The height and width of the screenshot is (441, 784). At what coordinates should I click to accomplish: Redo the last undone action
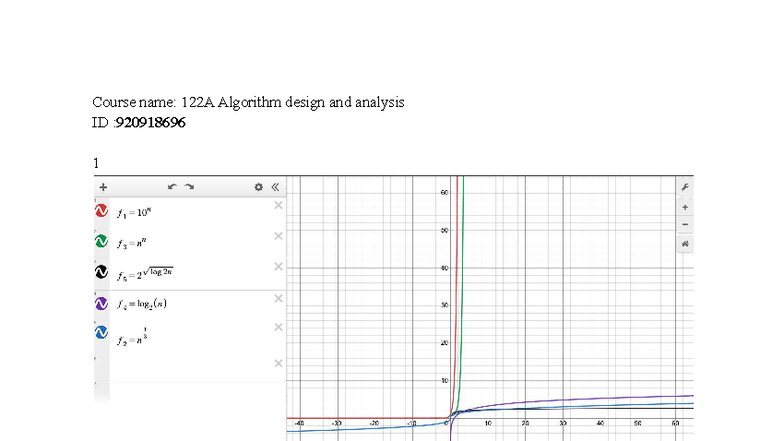[189, 186]
